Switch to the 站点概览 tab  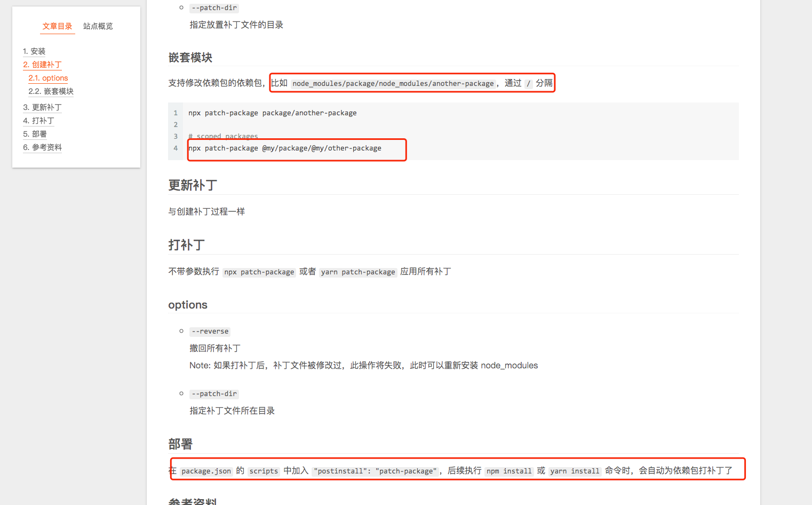tap(98, 26)
